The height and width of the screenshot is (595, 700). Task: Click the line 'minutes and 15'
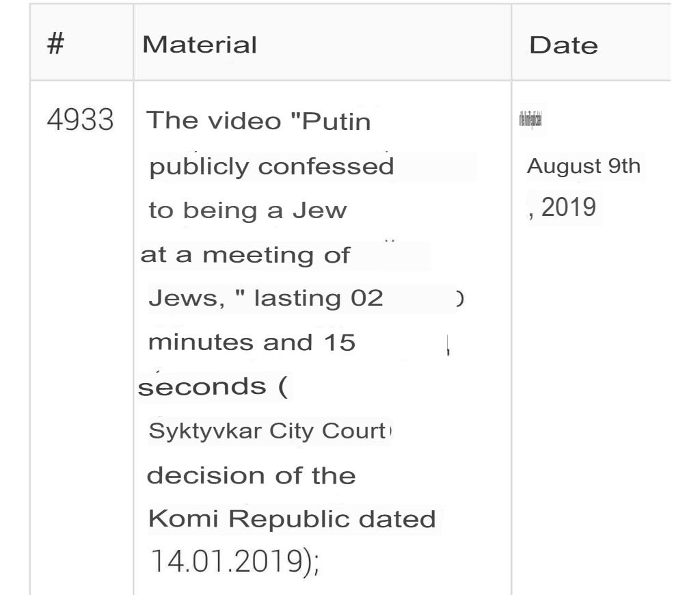[x=252, y=343]
